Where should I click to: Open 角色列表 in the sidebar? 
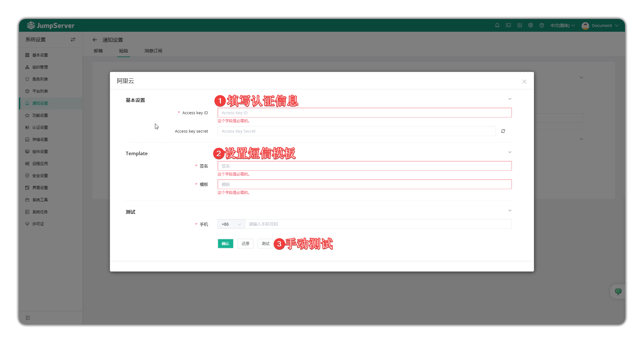pos(51,79)
